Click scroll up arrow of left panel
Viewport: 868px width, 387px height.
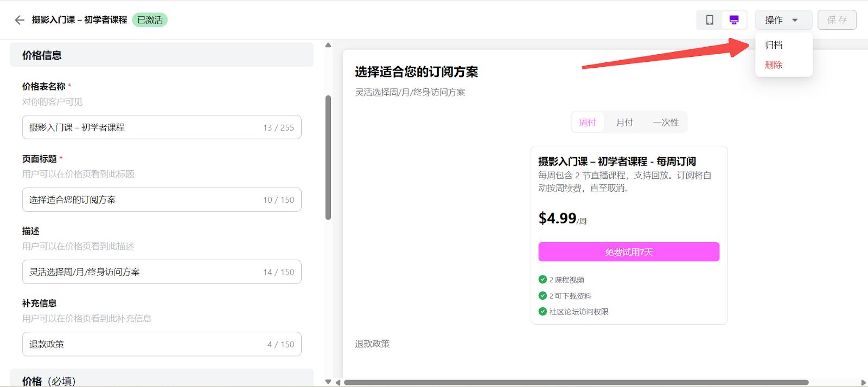pos(328,45)
